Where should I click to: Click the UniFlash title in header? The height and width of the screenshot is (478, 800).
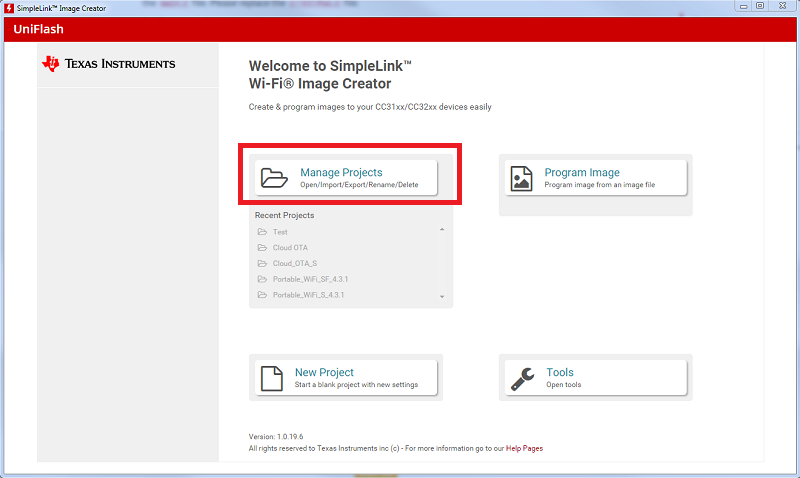(39, 29)
